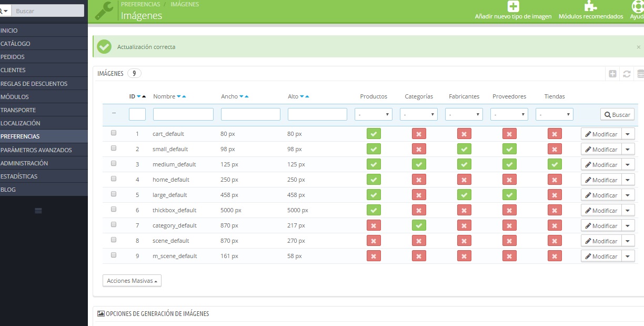Collapse sidebar using the hamburger icon
This screenshot has width=644, height=326.
[x=38, y=211]
